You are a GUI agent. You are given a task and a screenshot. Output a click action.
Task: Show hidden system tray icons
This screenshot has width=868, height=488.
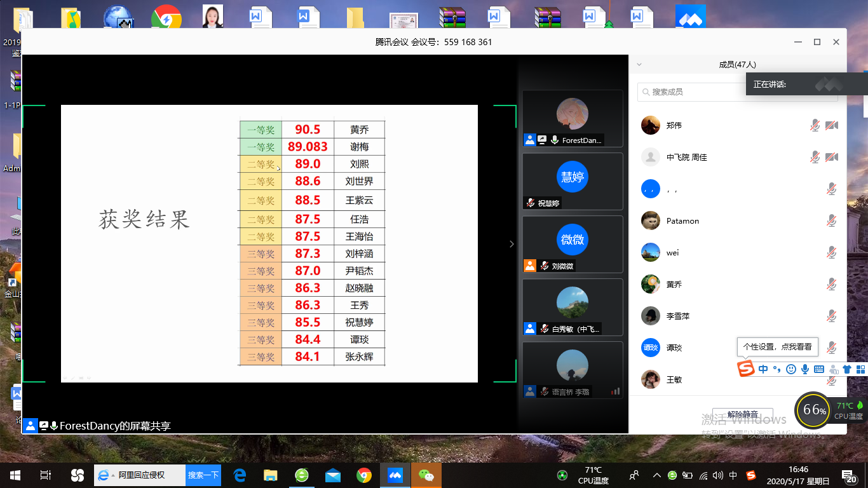tap(656, 475)
